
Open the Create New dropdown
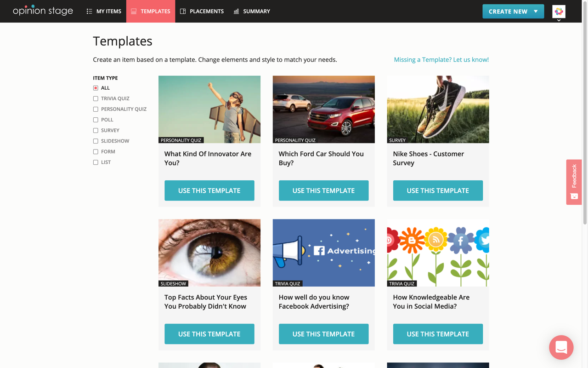coord(513,11)
